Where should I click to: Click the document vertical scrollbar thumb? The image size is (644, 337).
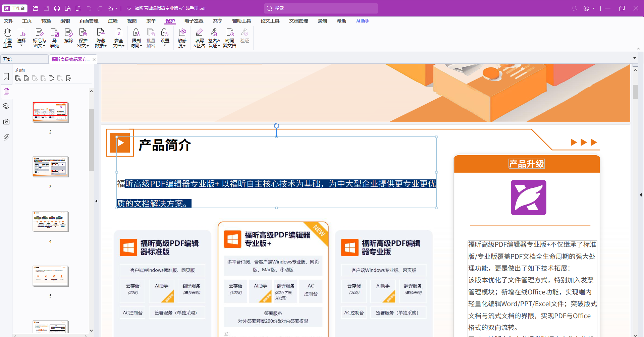tap(635, 92)
